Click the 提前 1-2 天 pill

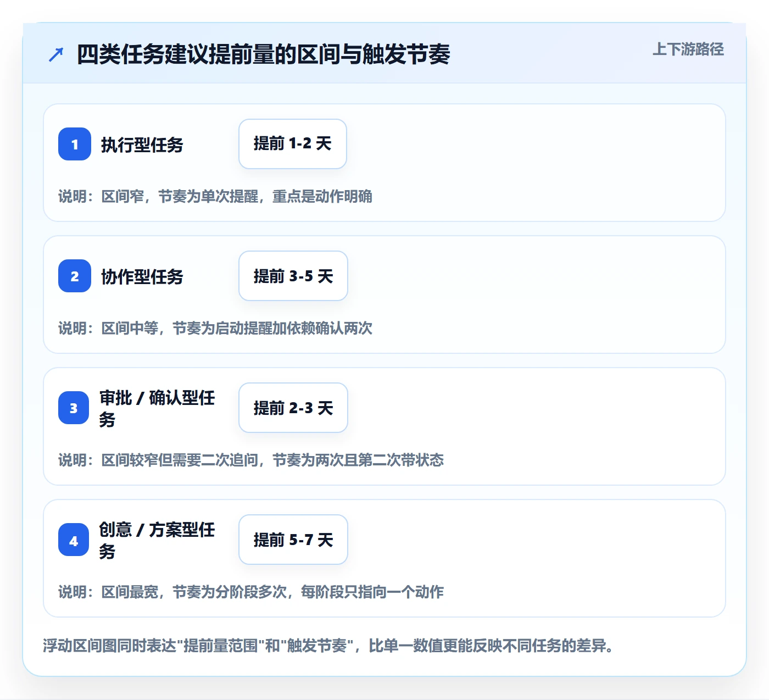click(293, 144)
